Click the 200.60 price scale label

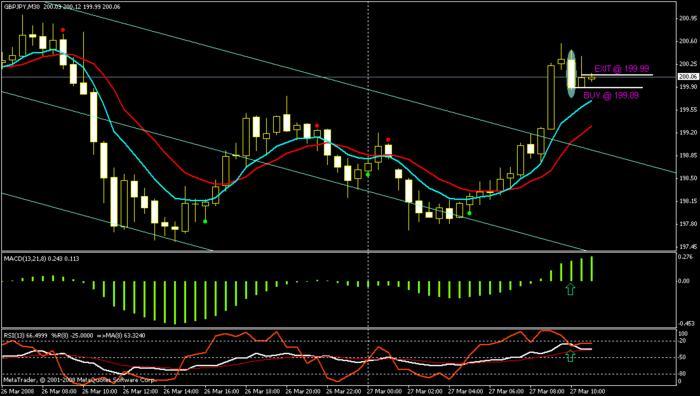[687, 41]
